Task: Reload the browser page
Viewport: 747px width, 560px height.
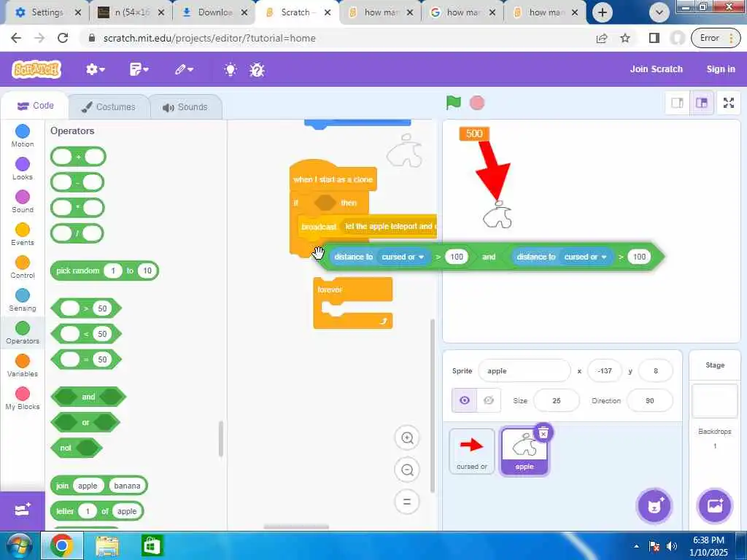Action: [x=63, y=38]
